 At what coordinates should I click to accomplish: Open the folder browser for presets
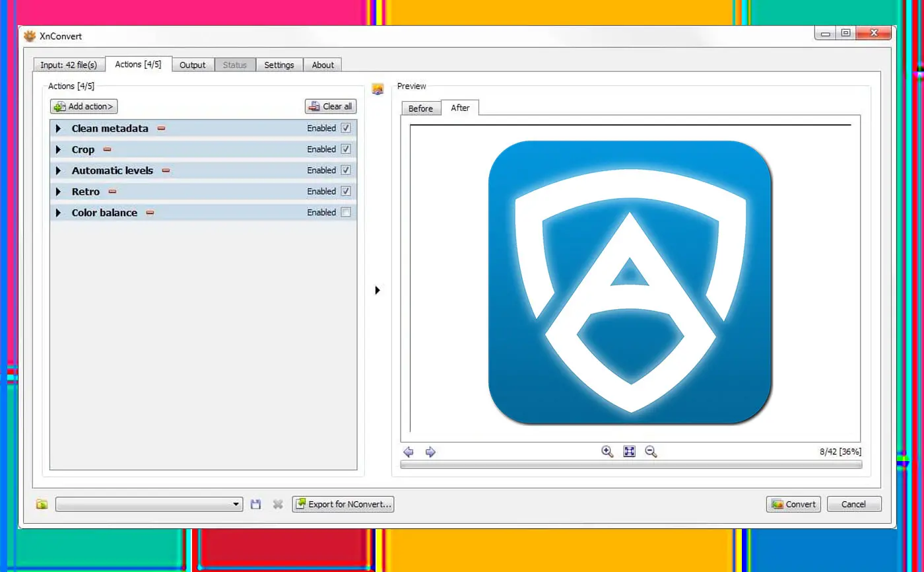[x=41, y=504]
